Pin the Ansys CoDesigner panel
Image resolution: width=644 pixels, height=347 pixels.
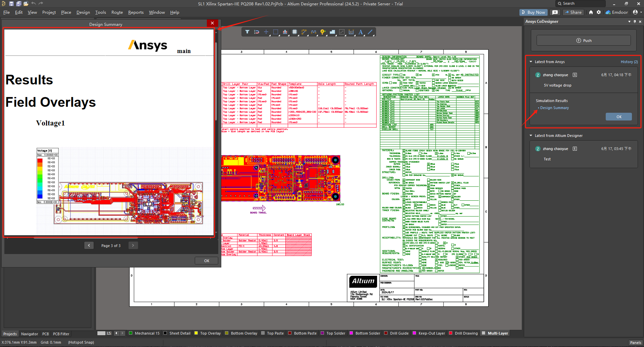point(635,21)
